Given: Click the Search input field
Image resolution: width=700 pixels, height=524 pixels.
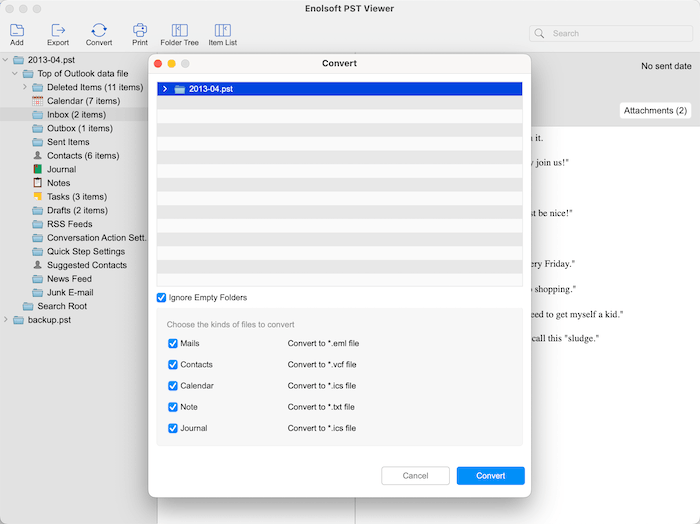Looking at the screenshot, I should pos(610,33).
